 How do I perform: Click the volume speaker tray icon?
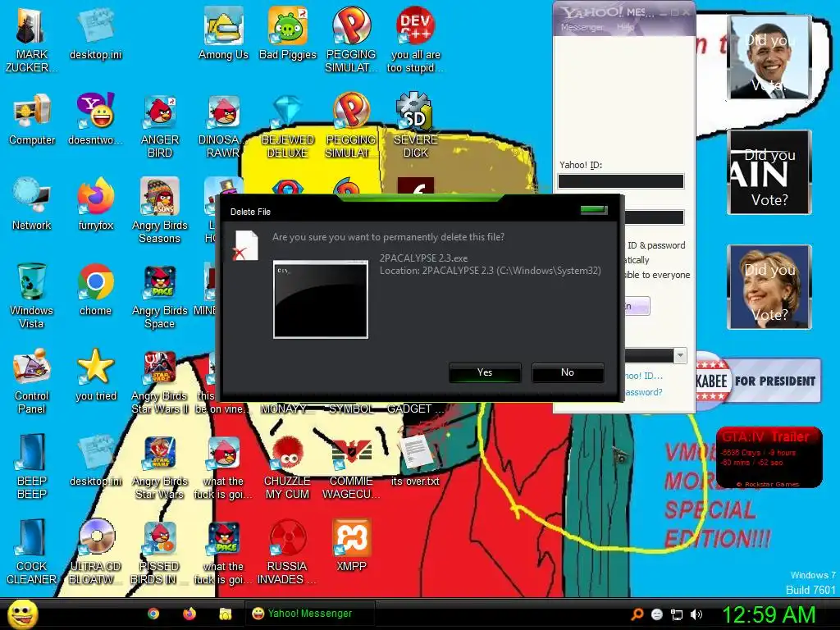pos(696,614)
